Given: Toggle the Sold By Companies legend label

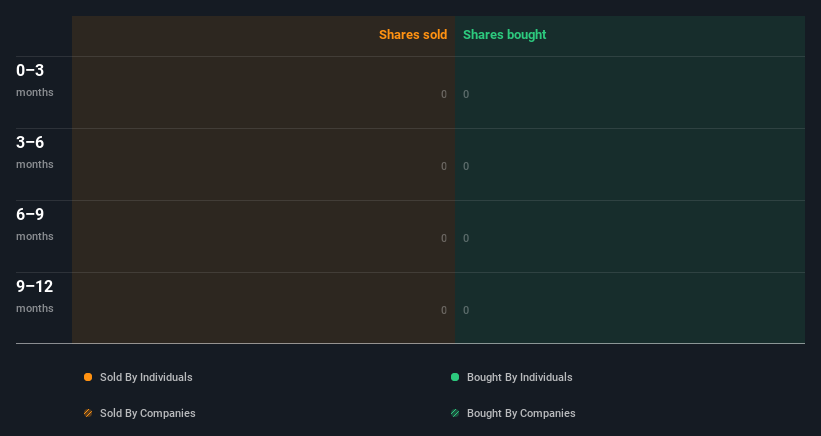Looking at the screenshot, I should click(148, 413).
